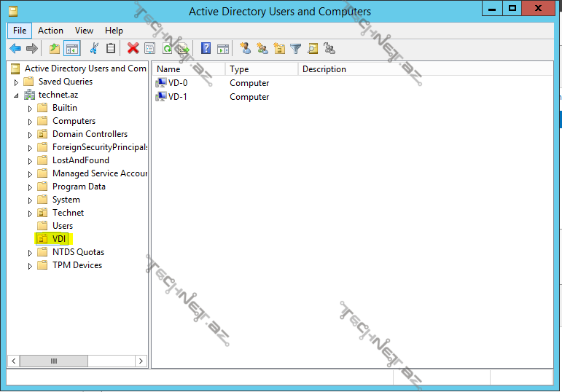Click the Create New User icon
562x392 pixels.
[x=246, y=49]
